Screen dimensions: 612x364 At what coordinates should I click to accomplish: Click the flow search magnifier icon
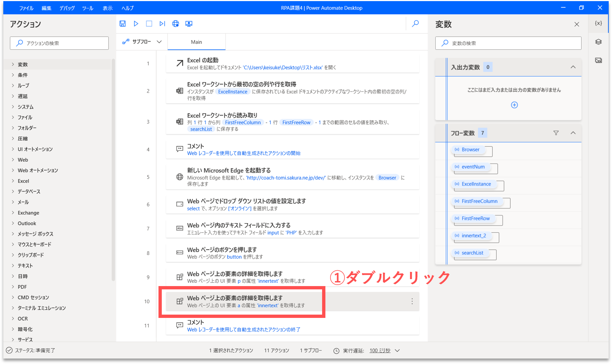point(415,24)
